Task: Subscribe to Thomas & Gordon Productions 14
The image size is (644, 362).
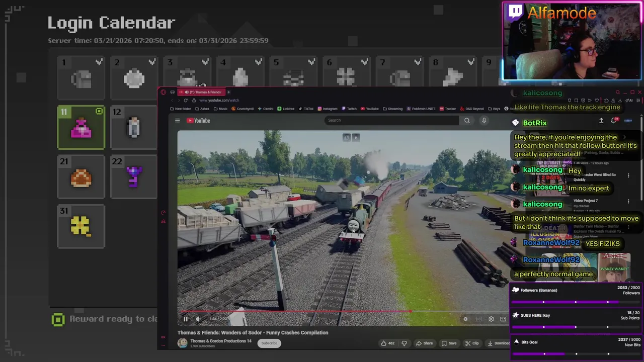Action: point(269,343)
